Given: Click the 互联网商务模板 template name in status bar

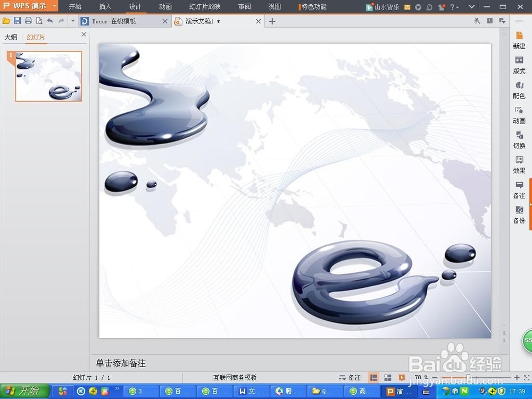Looking at the screenshot, I should tap(235, 378).
